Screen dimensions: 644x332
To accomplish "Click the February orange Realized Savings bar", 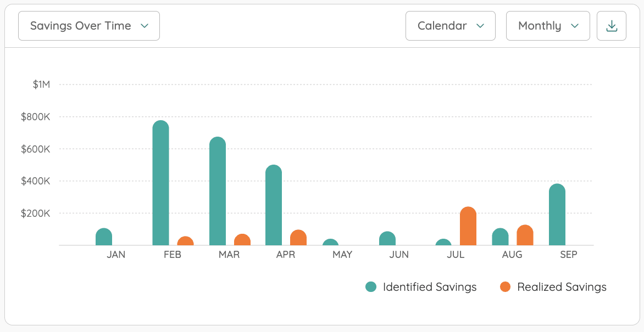I will point(186,241).
